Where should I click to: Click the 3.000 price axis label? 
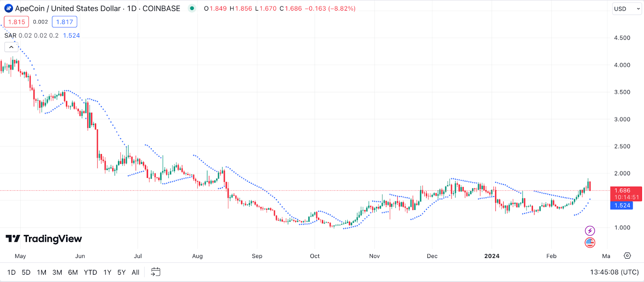(622, 119)
